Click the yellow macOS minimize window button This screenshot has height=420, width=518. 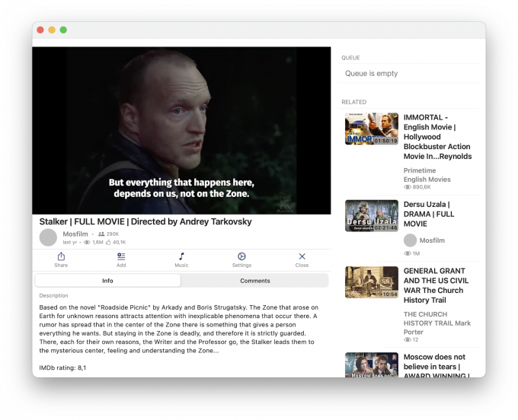coord(52,30)
